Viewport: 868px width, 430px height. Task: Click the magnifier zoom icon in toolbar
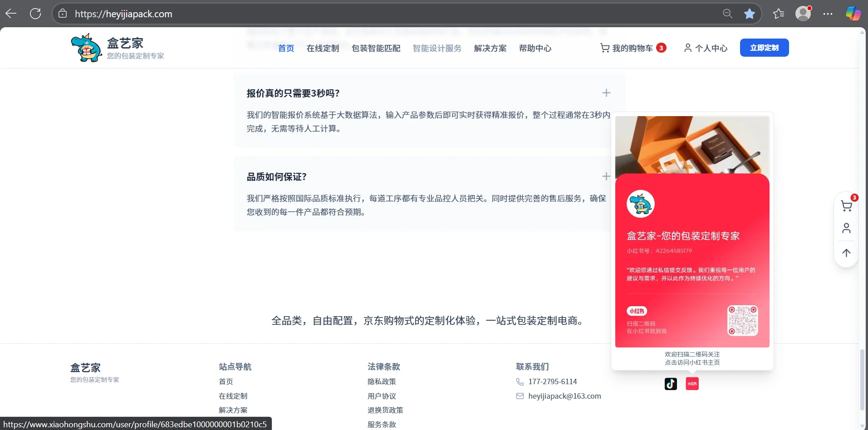click(727, 14)
